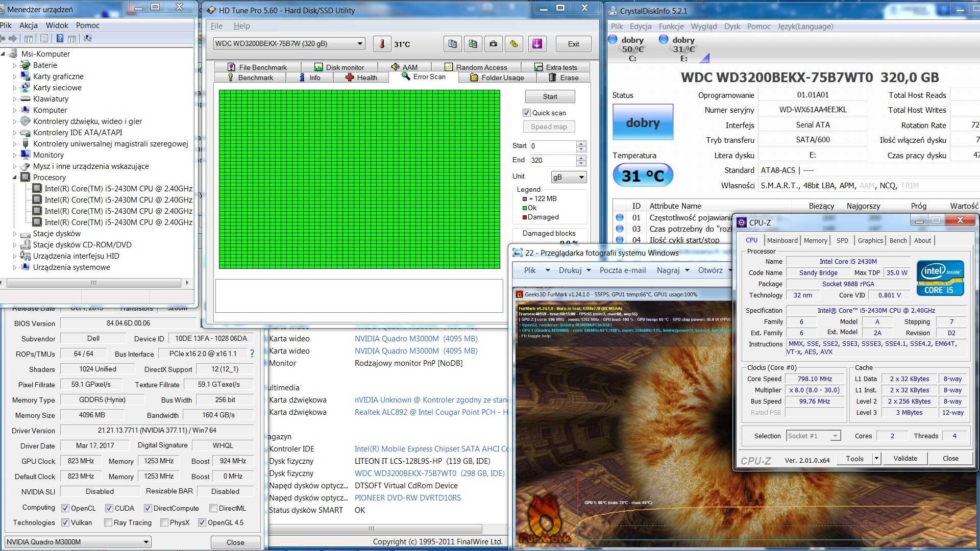The image size is (980, 551).
Task: Click the Exit button in HD Tune
Action: [x=573, y=44]
